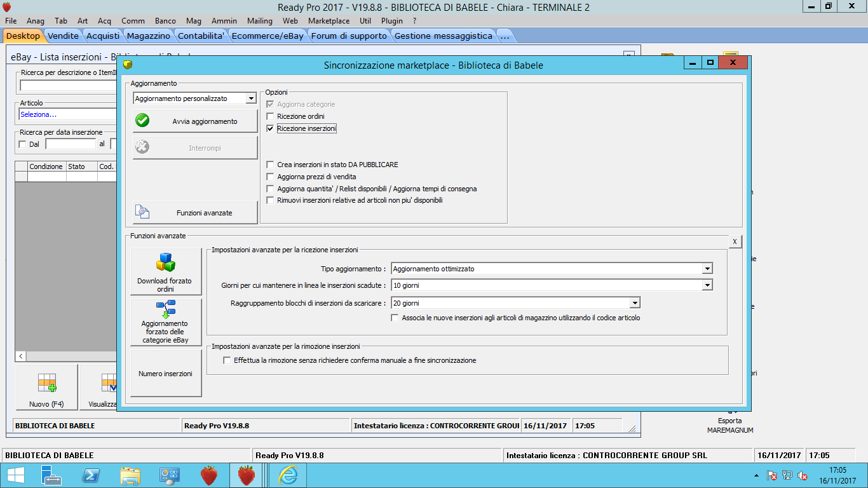Click the left scroll arrow of the list
The width and height of the screenshot is (868, 488).
20,356
